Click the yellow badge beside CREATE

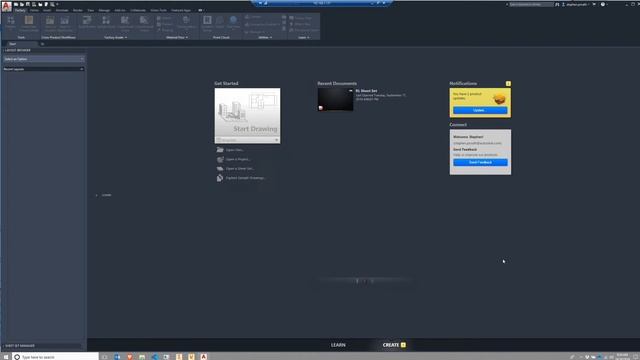[x=403, y=345]
